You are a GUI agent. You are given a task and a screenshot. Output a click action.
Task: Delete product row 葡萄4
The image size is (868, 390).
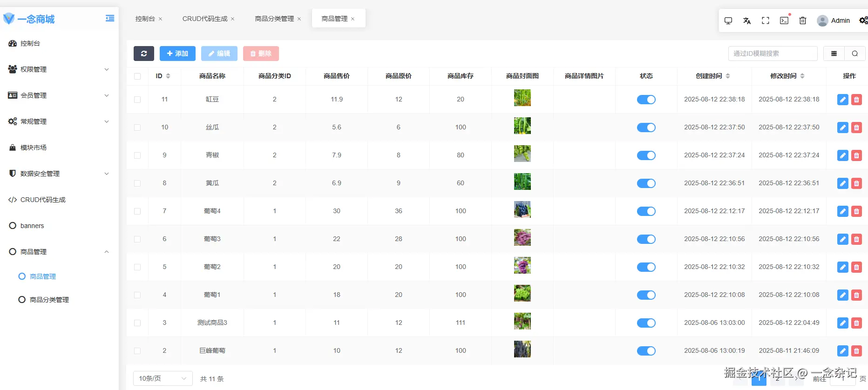pyautogui.click(x=856, y=211)
